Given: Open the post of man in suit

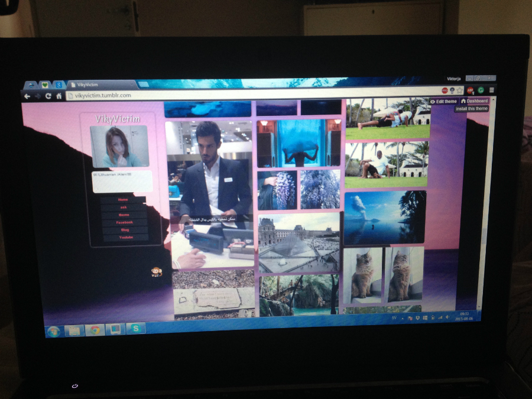Looking at the screenshot, I should [x=210, y=194].
